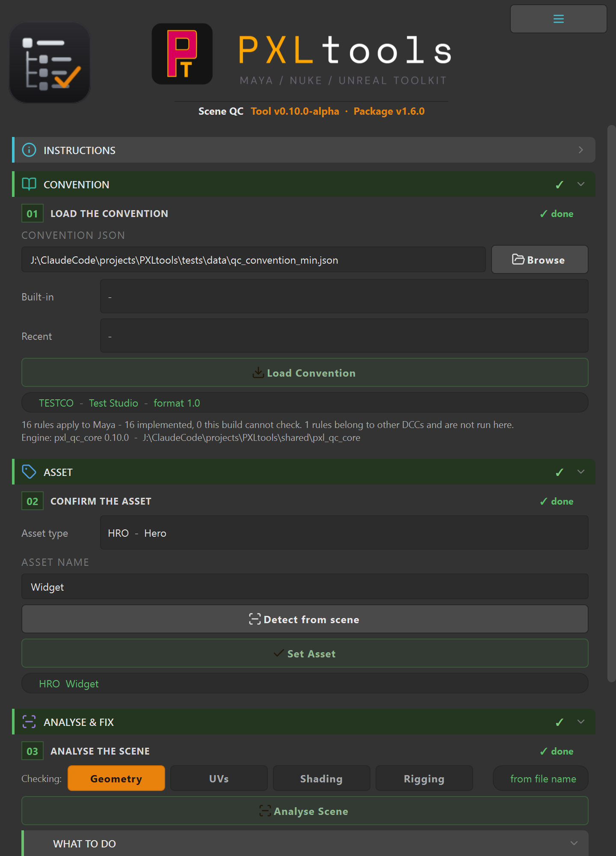The image size is (616, 856).
Task: Select the UVs checking category
Action: coord(219,779)
